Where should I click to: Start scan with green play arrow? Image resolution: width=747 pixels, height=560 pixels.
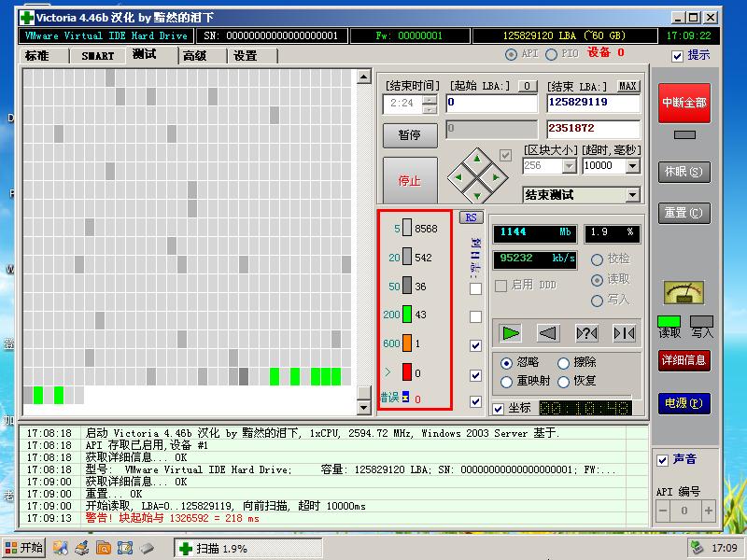click(510, 333)
